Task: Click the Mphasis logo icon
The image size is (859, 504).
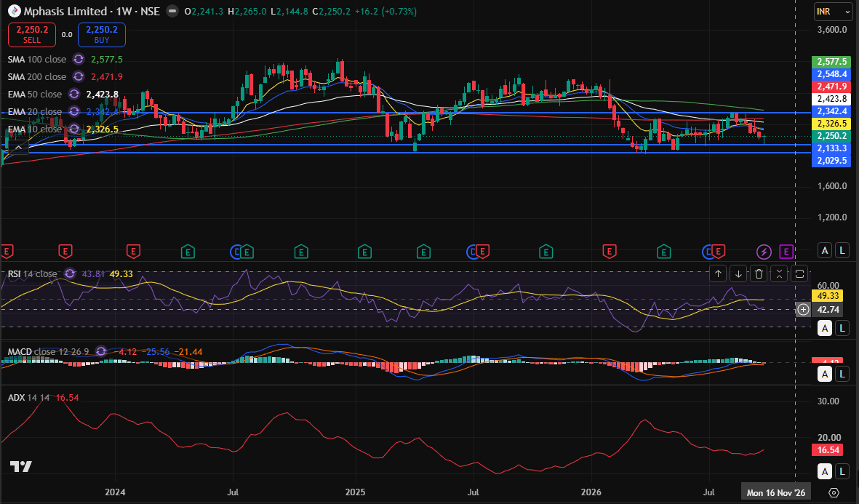Action: 15,11
